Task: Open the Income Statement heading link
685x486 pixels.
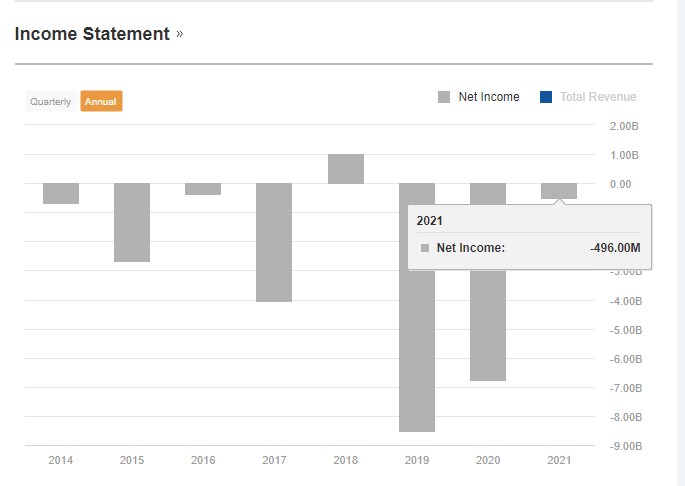Action: 92,34
